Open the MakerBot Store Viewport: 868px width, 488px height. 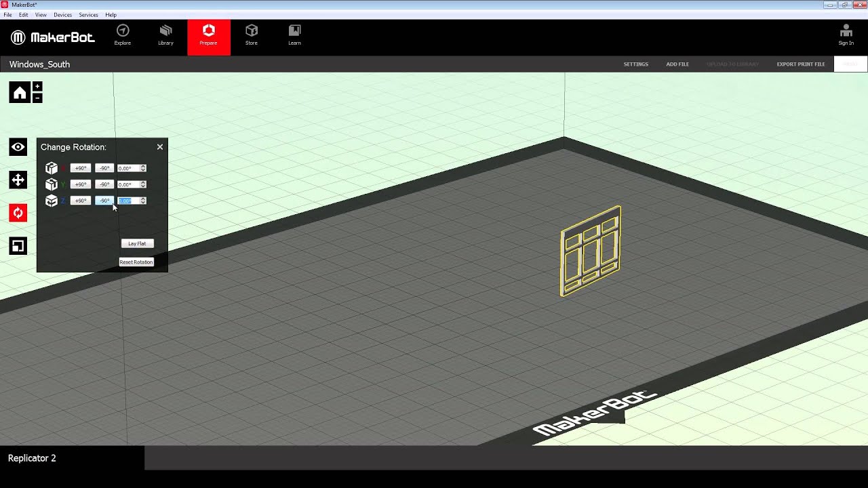(x=252, y=35)
